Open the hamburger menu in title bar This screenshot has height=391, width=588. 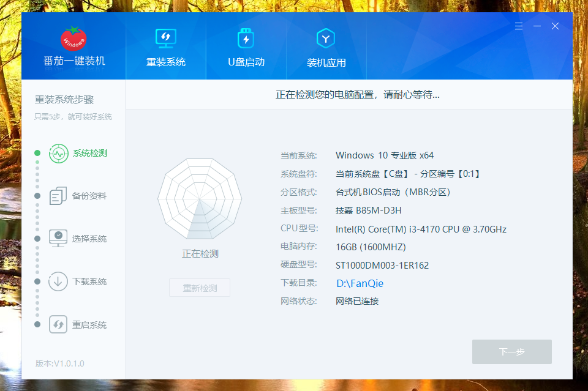(x=519, y=26)
